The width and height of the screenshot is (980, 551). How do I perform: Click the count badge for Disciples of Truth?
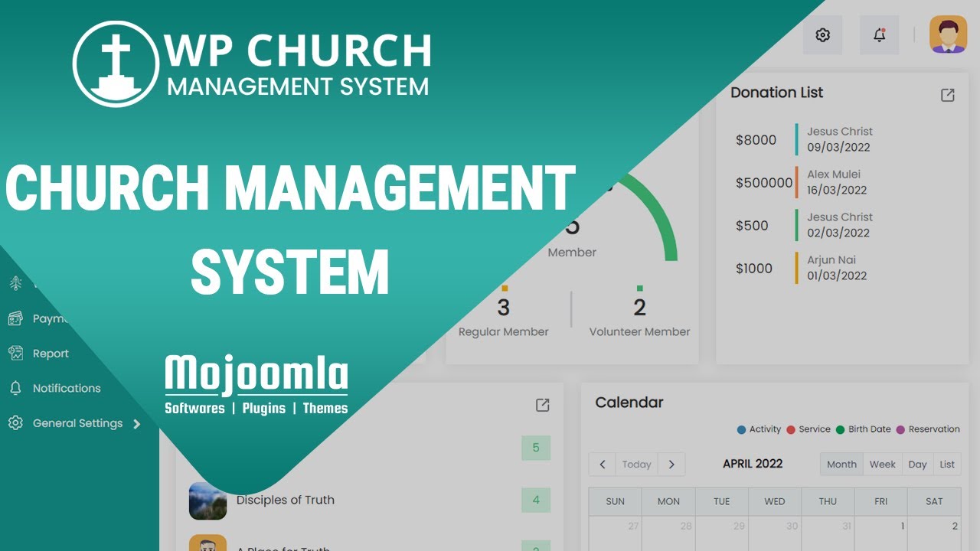536,500
